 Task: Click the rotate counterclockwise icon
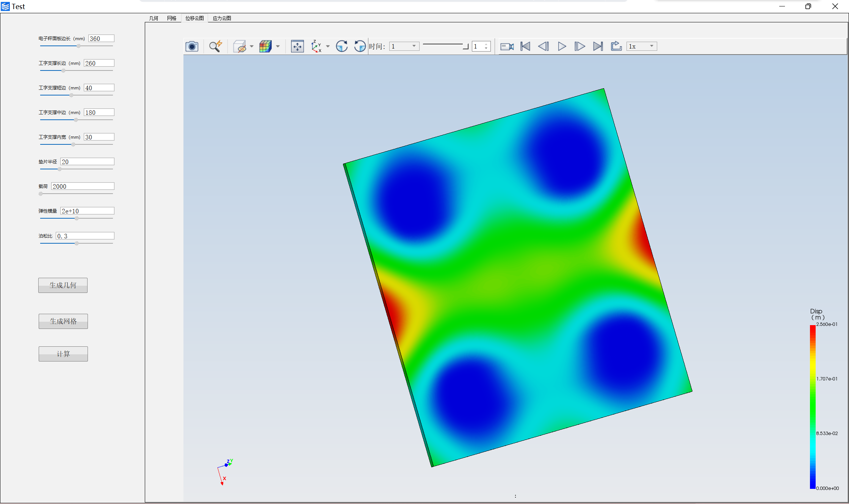[x=360, y=46]
